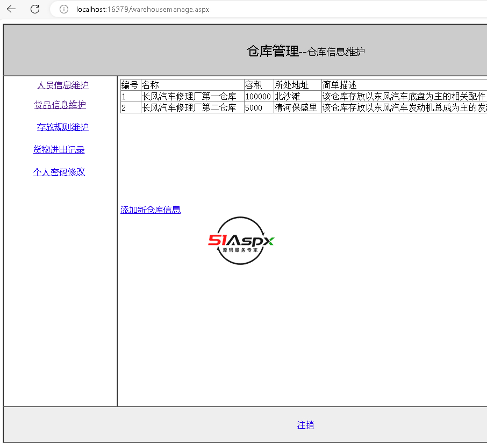Viewport: 487px width, 448px height.
Task: Click the 清河保盛里 address cell
Action: 296,107
